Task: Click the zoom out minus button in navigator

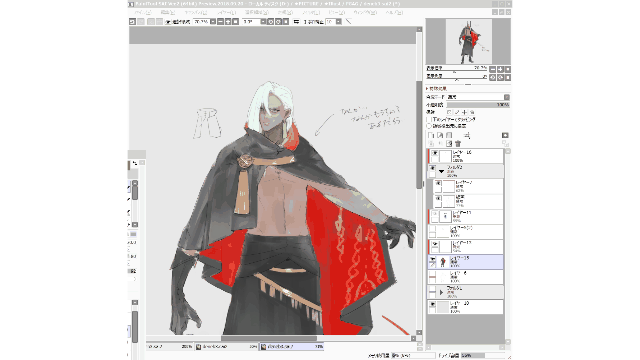Action: 493,69
